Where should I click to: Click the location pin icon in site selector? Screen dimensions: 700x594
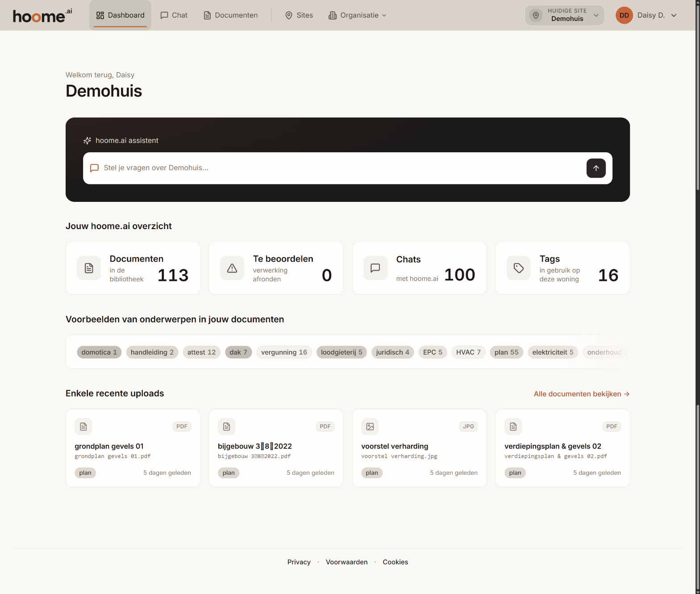[x=536, y=15]
